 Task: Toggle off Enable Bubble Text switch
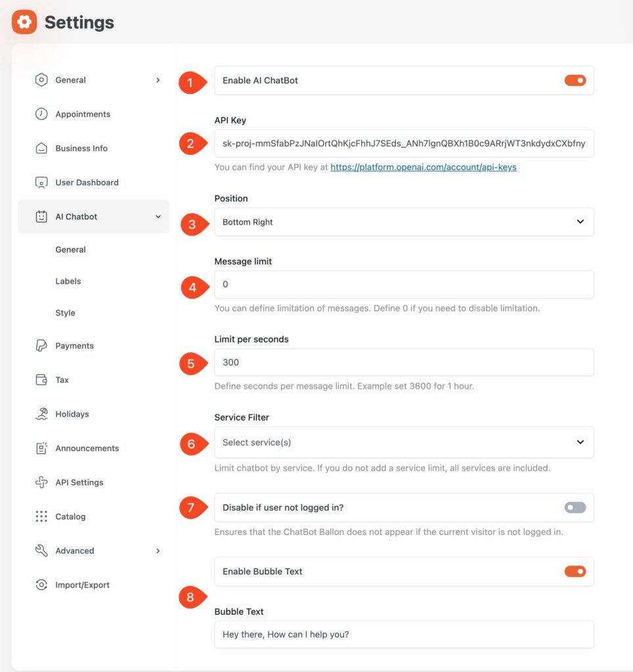(575, 572)
